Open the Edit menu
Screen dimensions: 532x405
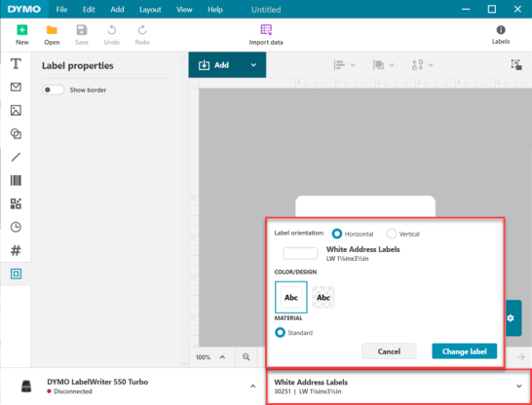coord(89,10)
